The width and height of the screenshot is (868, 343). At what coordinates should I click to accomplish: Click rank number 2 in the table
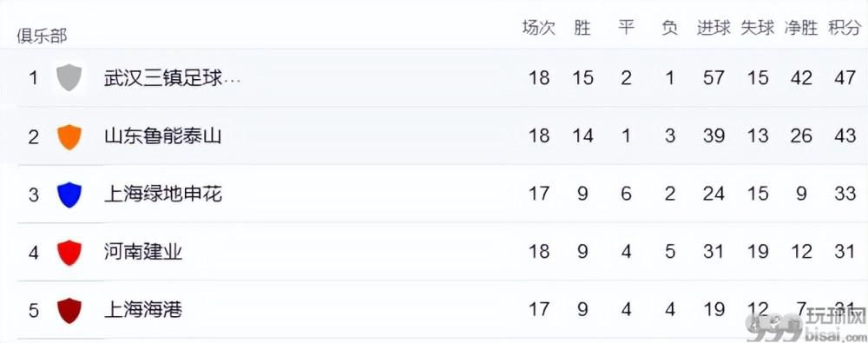[x=34, y=136]
